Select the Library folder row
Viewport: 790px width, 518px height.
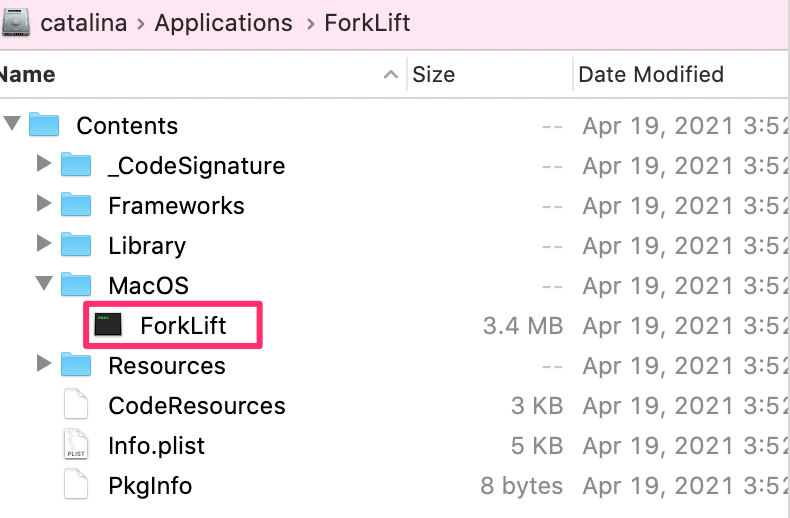click(x=395, y=245)
